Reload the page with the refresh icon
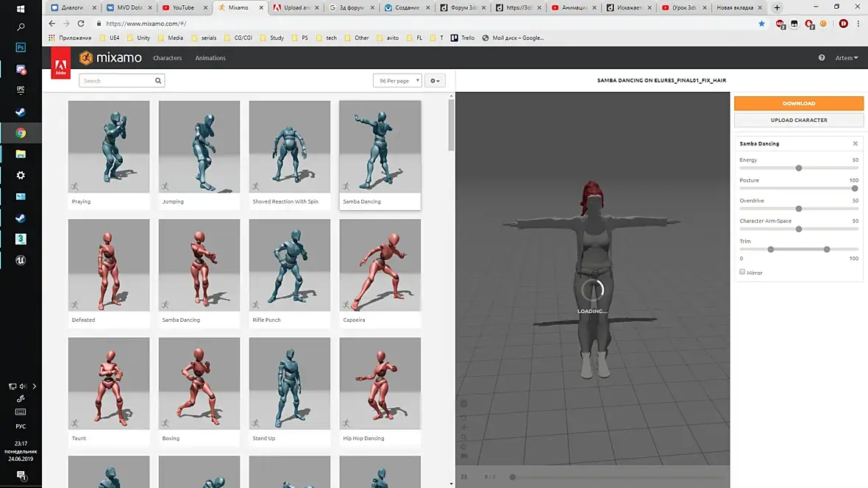The width and height of the screenshot is (868, 488). (81, 24)
